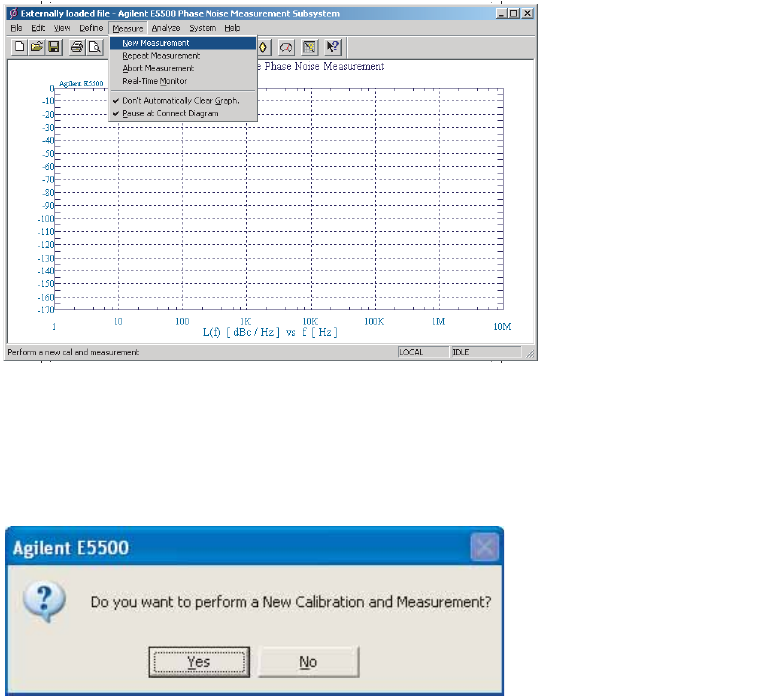Click the LOCAL status bar field
Image resolution: width=778 pixels, height=700 pixels.
coord(423,352)
